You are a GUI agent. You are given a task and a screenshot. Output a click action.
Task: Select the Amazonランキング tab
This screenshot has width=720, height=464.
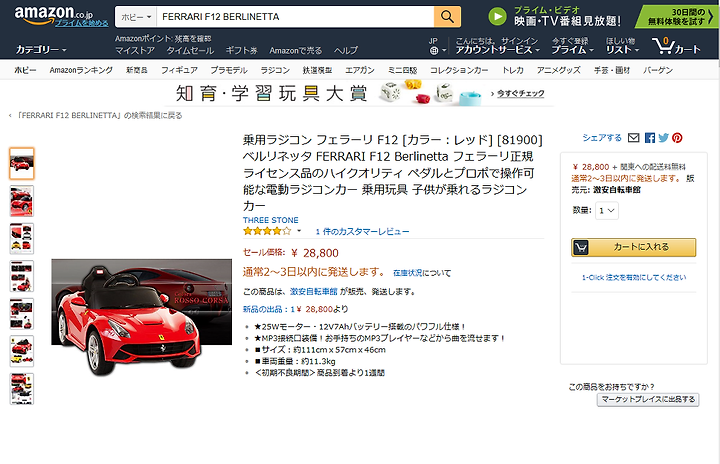(81, 70)
